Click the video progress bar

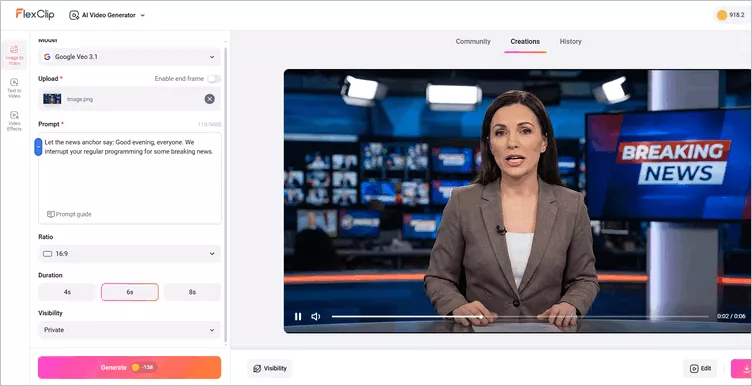(x=520, y=316)
